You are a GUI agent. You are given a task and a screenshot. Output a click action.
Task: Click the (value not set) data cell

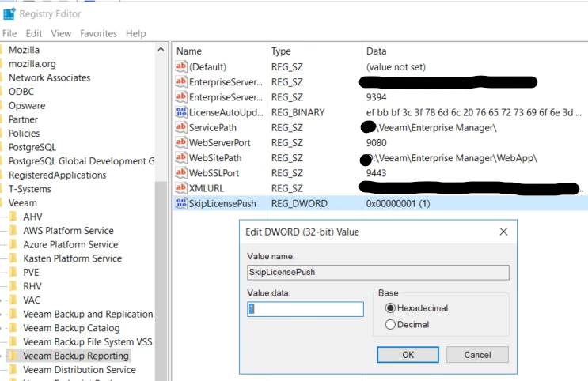(x=396, y=66)
